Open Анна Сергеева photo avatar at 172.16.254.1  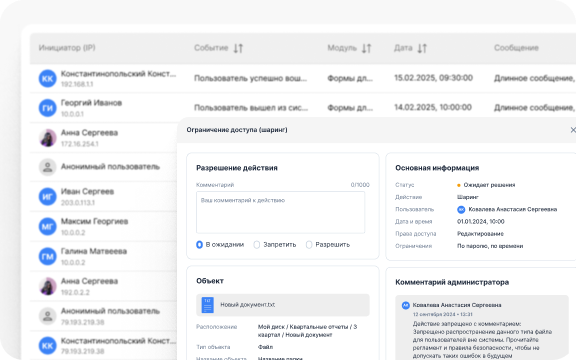[x=47, y=138]
